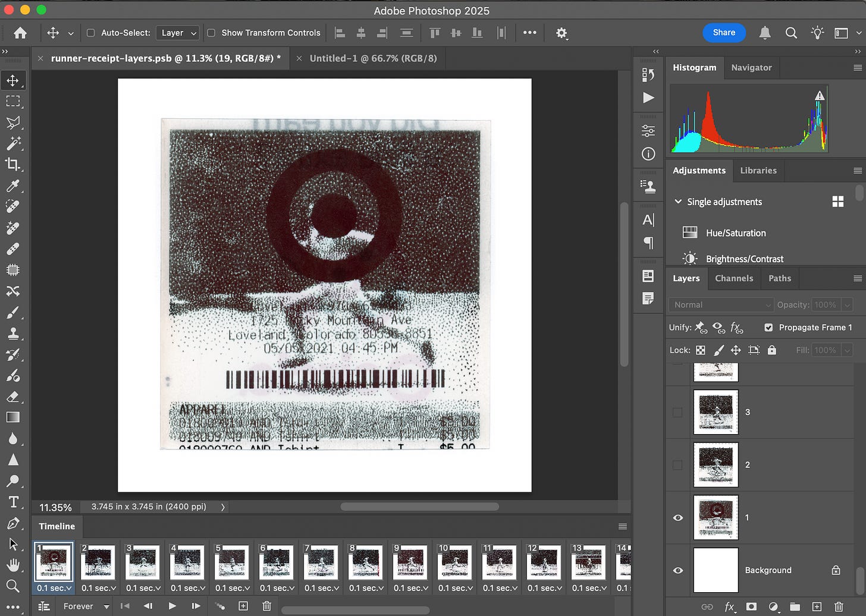Open notifications bell icon
Viewport: 866px width, 616px height.
765,33
